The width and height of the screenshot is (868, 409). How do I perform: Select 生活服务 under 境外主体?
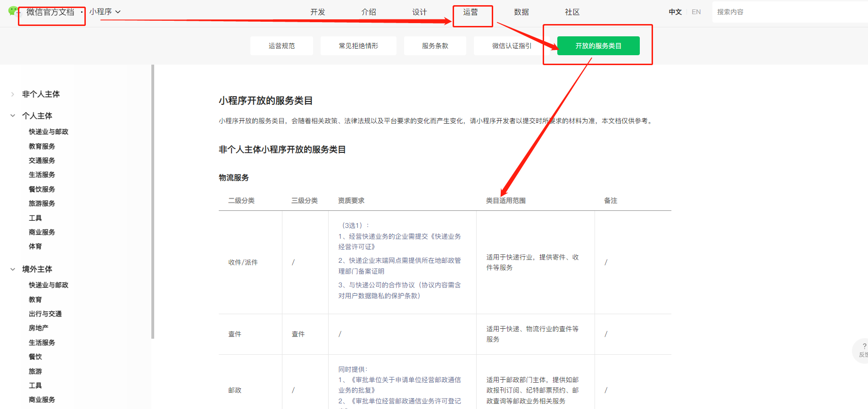click(42, 342)
